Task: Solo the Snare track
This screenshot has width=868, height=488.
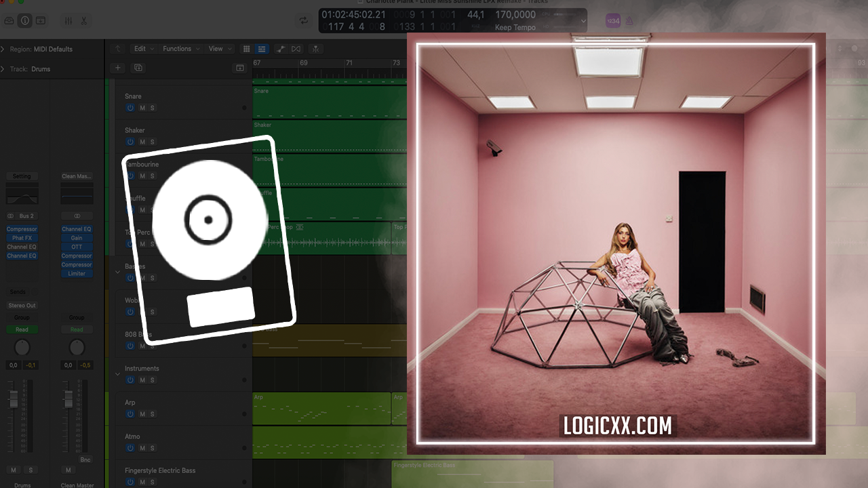Action: tap(152, 108)
